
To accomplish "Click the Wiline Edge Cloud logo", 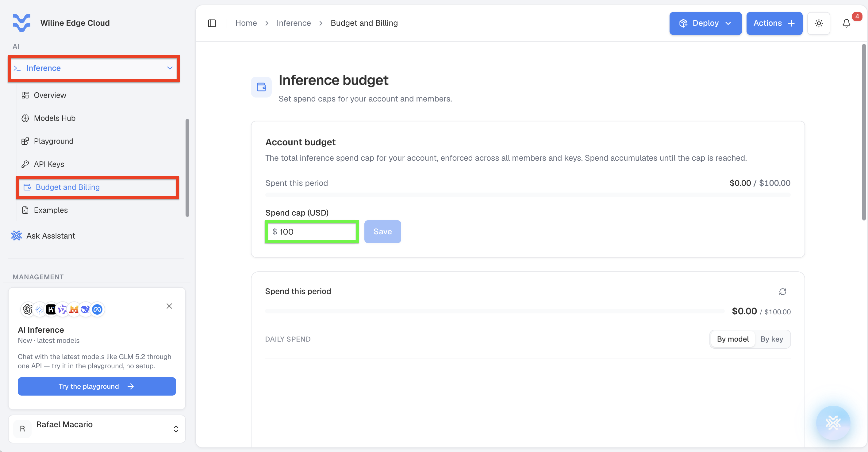I will 21,23.
